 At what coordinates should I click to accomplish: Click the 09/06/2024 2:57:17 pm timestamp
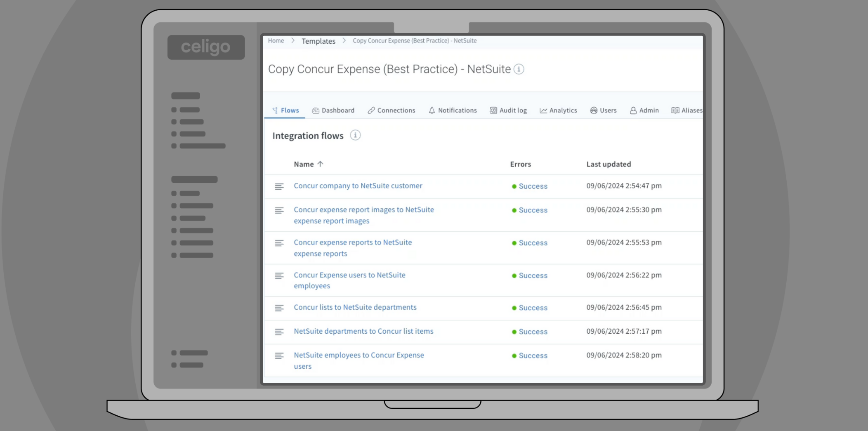pos(624,331)
